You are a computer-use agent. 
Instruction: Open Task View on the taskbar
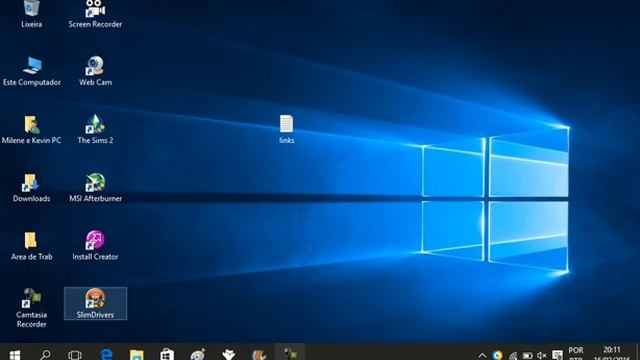pyautogui.click(x=75, y=354)
